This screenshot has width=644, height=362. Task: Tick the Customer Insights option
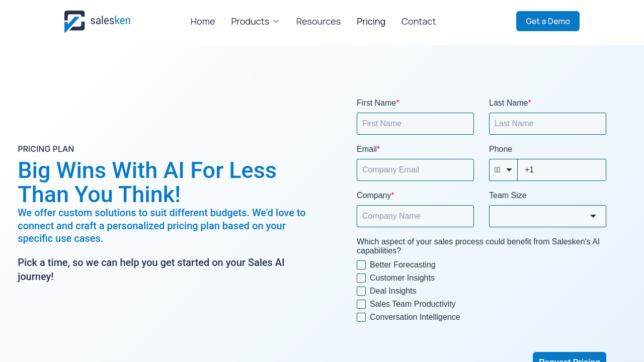(x=361, y=278)
